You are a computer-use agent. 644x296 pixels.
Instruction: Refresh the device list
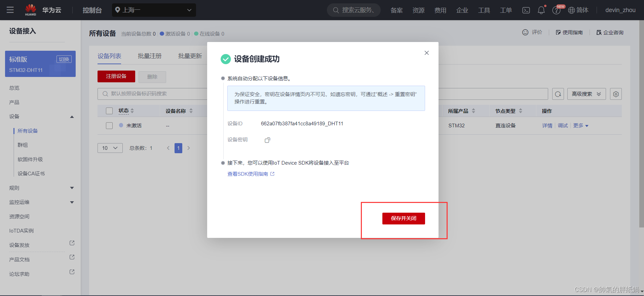(558, 94)
